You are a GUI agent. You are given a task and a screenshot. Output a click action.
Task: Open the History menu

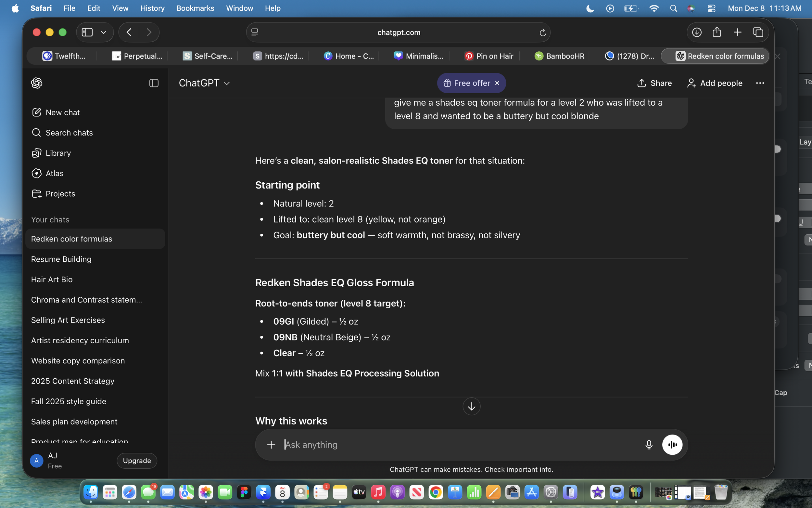(x=152, y=8)
